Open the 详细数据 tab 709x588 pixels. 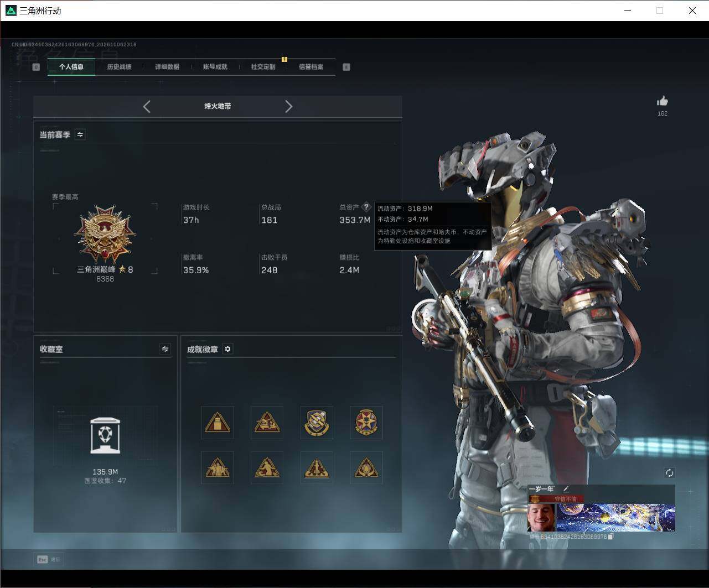[x=167, y=67]
